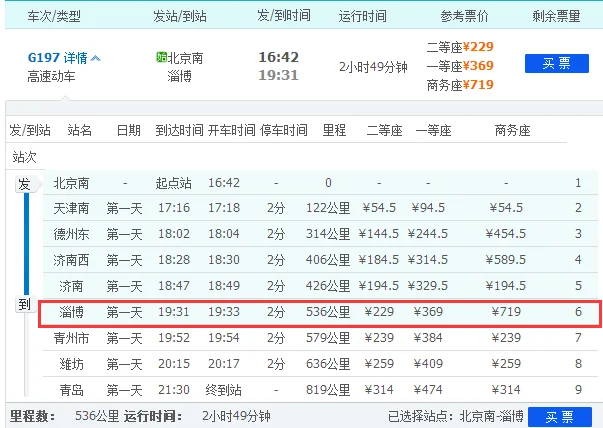Click 潍坊 arrival time 20:15
Viewport: 603px width, 428px height.
pyautogui.click(x=174, y=364)
